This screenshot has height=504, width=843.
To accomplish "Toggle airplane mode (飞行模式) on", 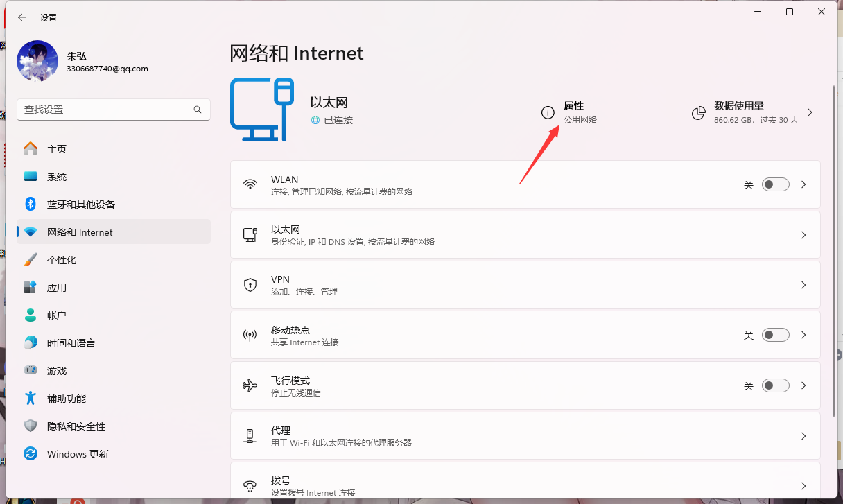I will click(775, 385).
